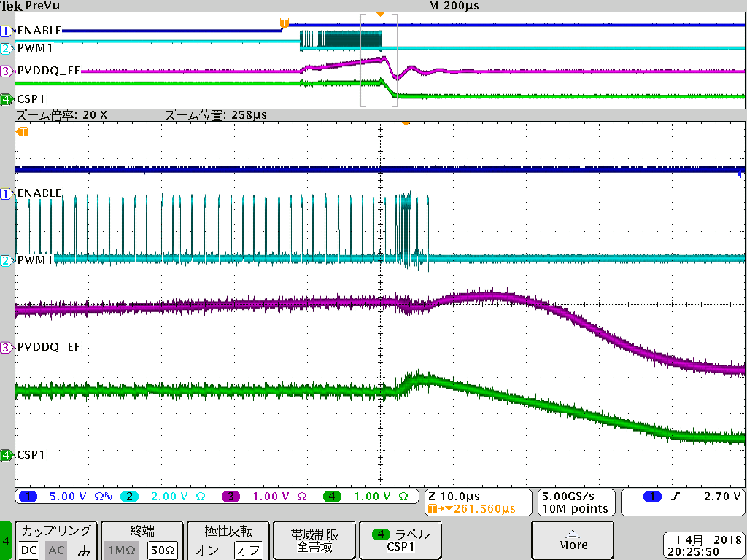Screen dimensions: 747x560
Task: Click the 10M points record length
Action: pos(575,508)
